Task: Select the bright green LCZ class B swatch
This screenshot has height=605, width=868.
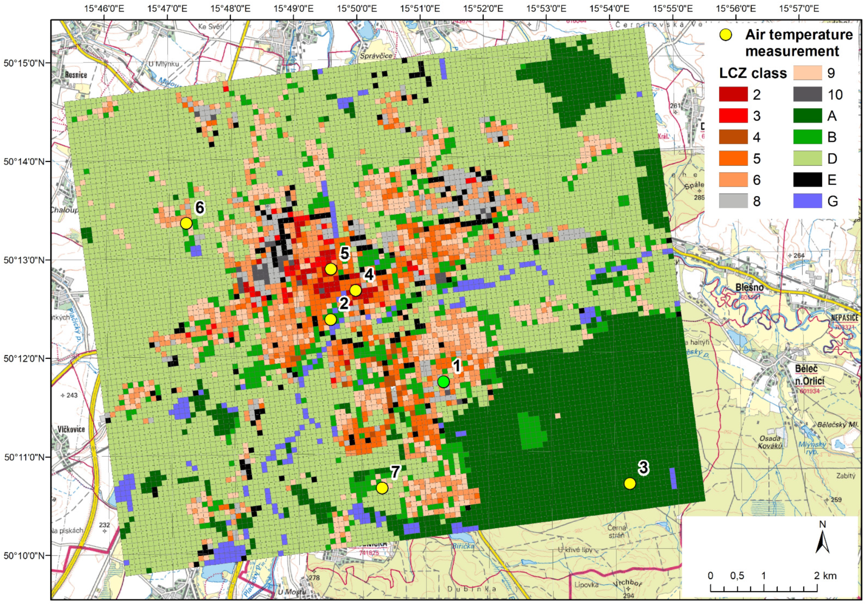Action: pyautogui.click(x=807, y=137)
